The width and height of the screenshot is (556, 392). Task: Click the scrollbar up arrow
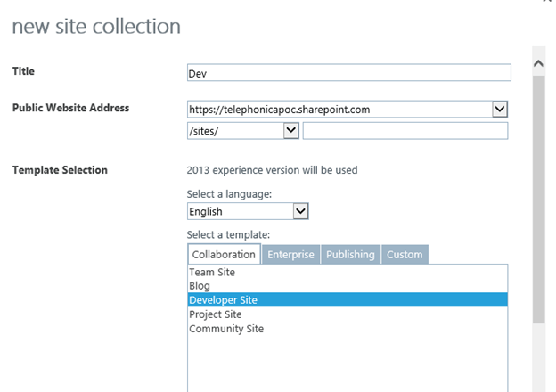coord(537,63)
